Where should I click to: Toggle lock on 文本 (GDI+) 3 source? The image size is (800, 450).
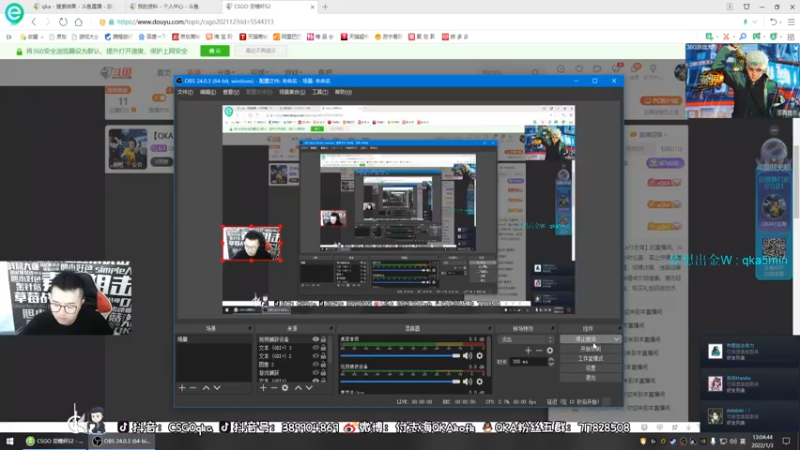(x=323, y=347)
